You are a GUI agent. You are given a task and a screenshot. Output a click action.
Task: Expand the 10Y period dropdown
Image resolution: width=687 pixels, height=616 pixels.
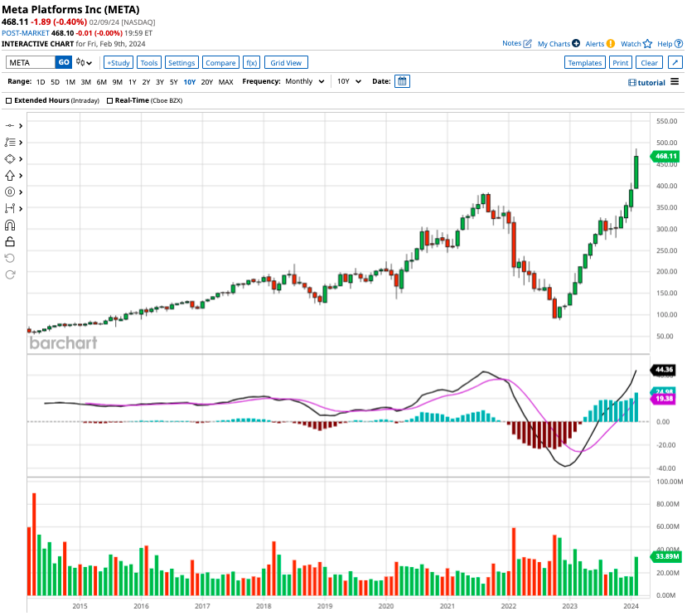click(347, 81)
